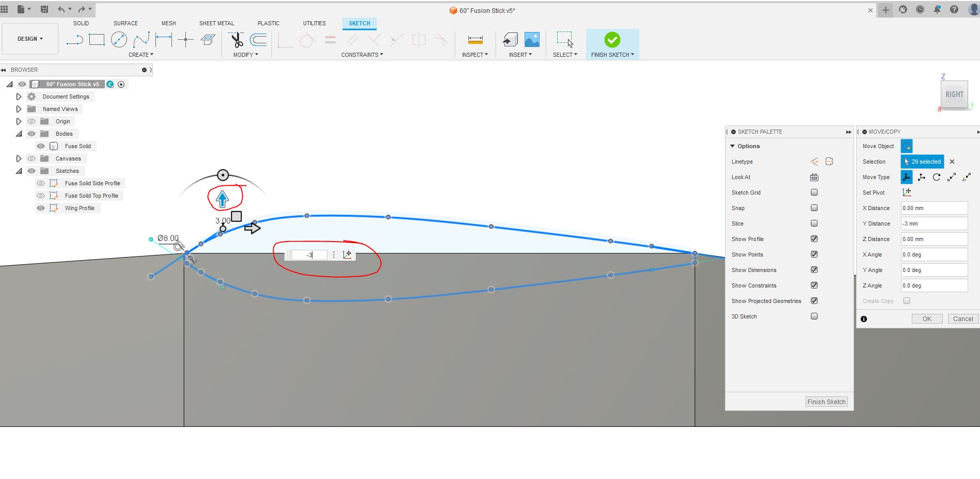Switch to the SHEET METAL tab
This screenshot has height=479, width=980.
click(216, 23)
